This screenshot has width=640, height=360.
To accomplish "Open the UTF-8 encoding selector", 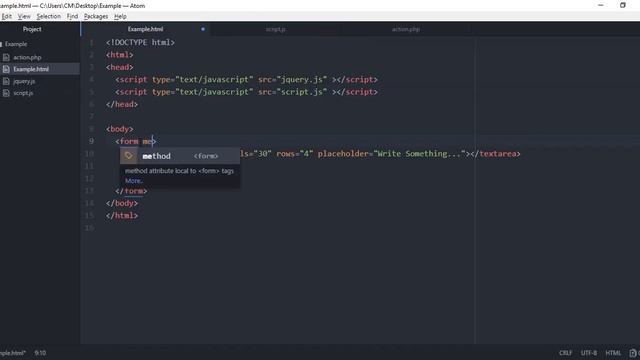I will tap(589, 353).
